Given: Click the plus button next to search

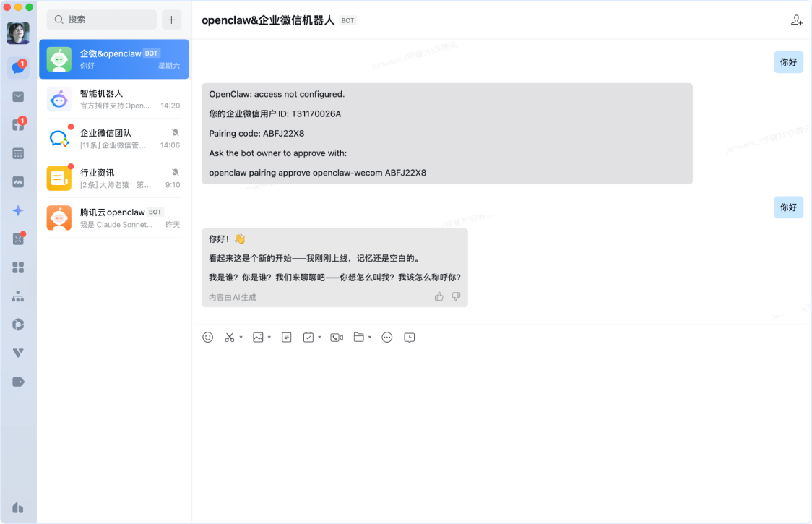Looking at the screenshot, I should click(x=171, y=20).
